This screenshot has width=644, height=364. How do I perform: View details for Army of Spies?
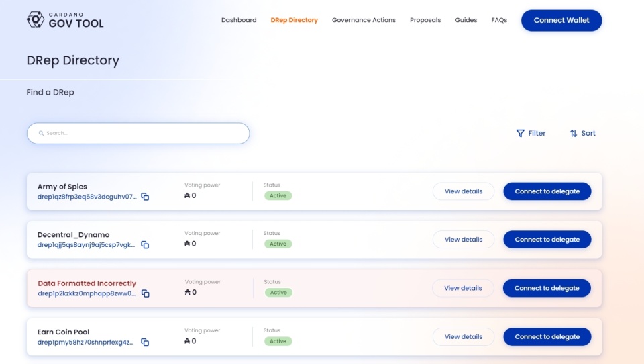tap(463, 191)
